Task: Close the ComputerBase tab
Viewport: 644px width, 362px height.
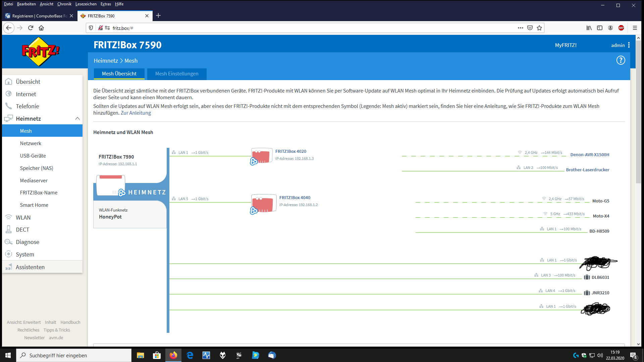Action: [x=71, y=16]
